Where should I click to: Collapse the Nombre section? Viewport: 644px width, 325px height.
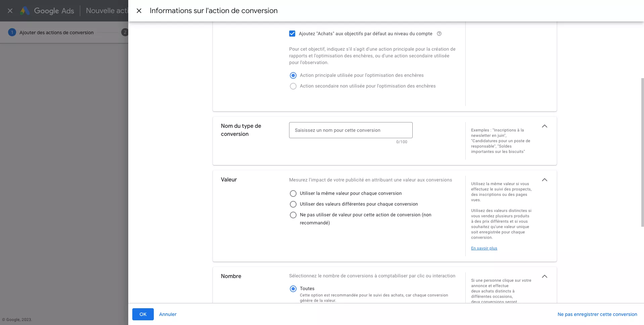click(x=545, y=276)
